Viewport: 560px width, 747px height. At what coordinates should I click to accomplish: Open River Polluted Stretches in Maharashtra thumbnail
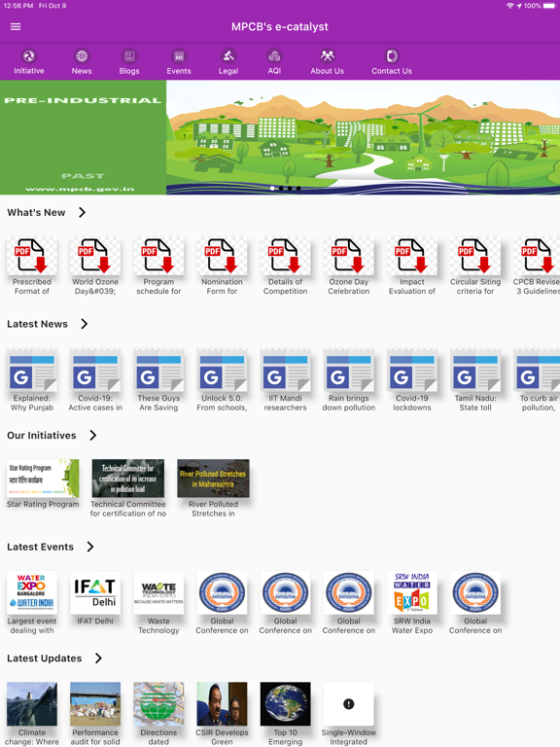click(x=213, y=479)
